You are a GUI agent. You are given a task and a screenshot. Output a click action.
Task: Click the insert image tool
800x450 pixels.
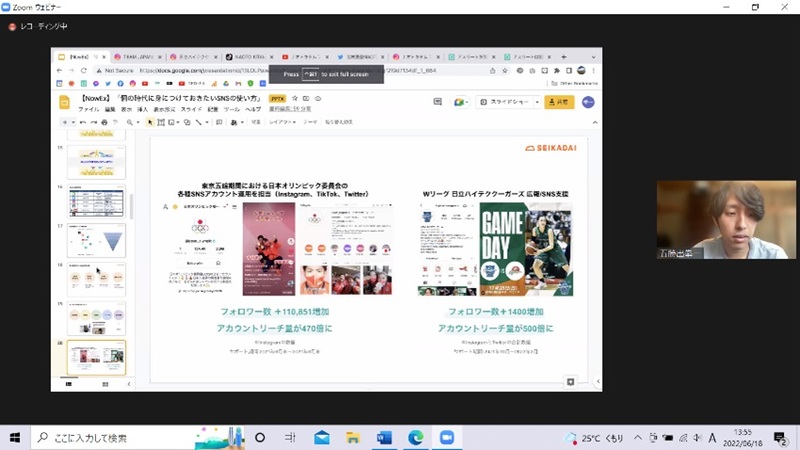(171, 122)
